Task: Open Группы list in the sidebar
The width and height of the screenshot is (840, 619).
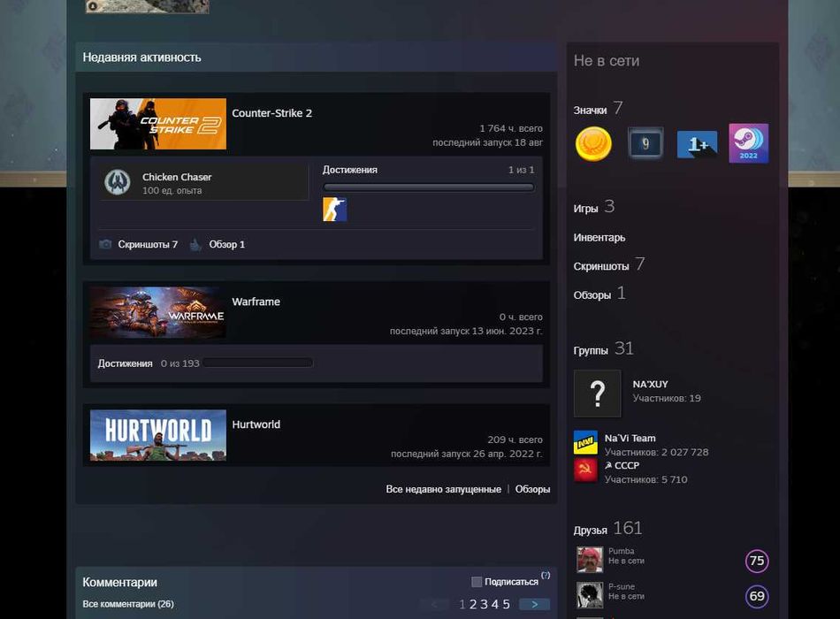Action: click(x=591, y=350)
